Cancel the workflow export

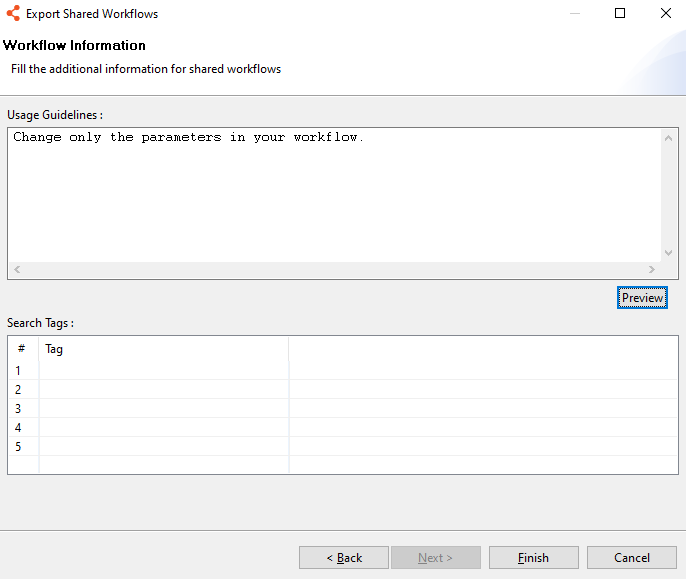tap(632, 558)
